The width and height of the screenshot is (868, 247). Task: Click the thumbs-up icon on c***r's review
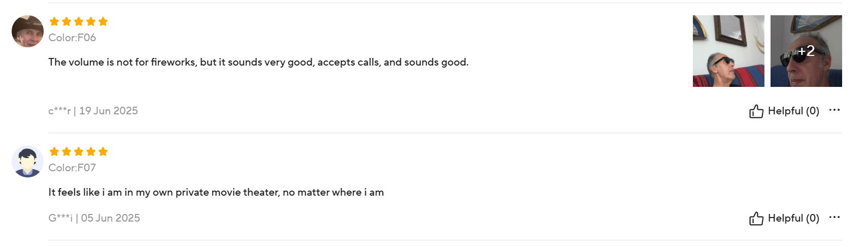[x=756, y=111]
